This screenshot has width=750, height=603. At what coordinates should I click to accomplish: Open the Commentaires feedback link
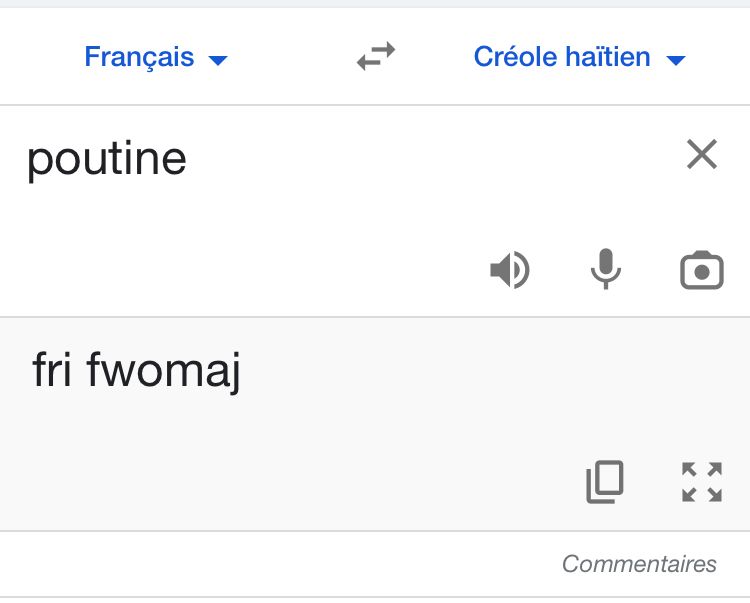coord(639,564)
